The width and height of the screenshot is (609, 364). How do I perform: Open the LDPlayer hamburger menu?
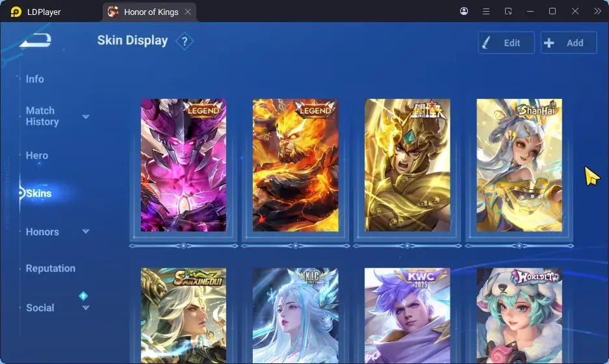click(486, 11)
